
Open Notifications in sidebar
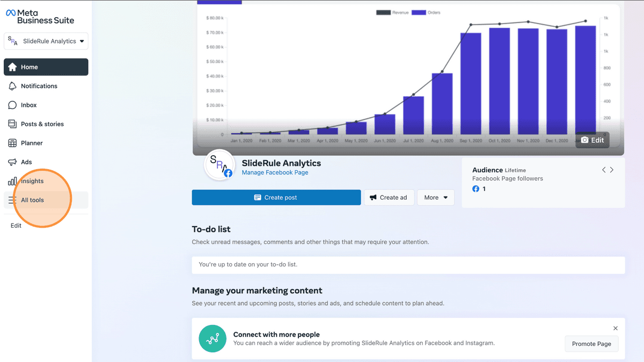[x=46, y=86]
